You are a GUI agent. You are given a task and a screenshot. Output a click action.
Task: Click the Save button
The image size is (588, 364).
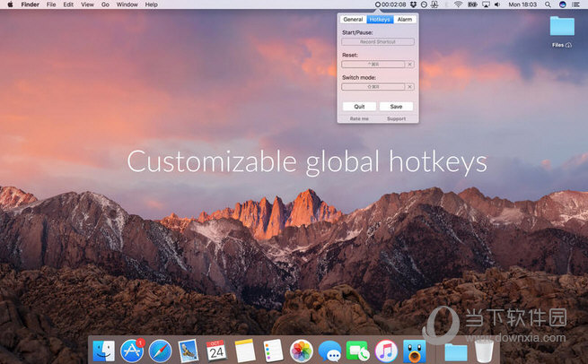(396, 107)
